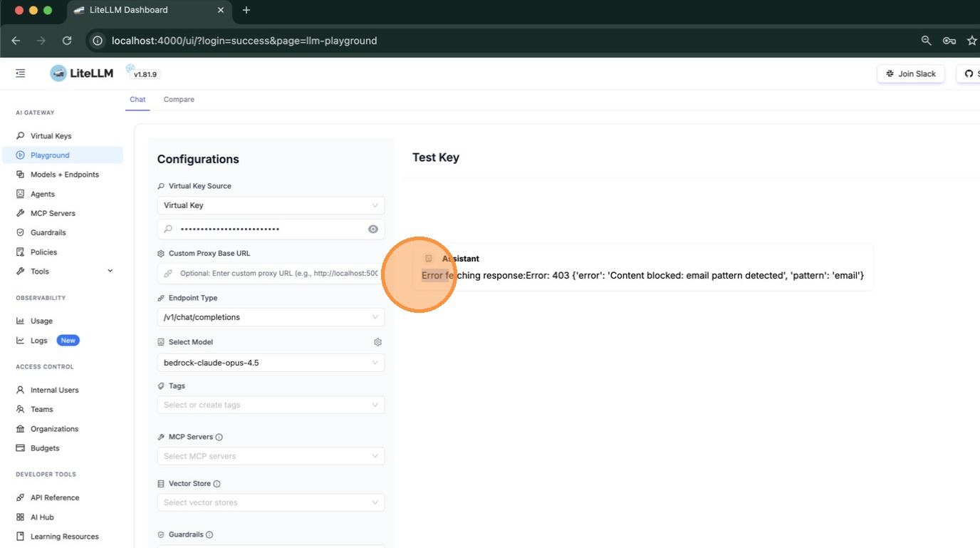Open the Select vector stores dropdown

[271, 502]
